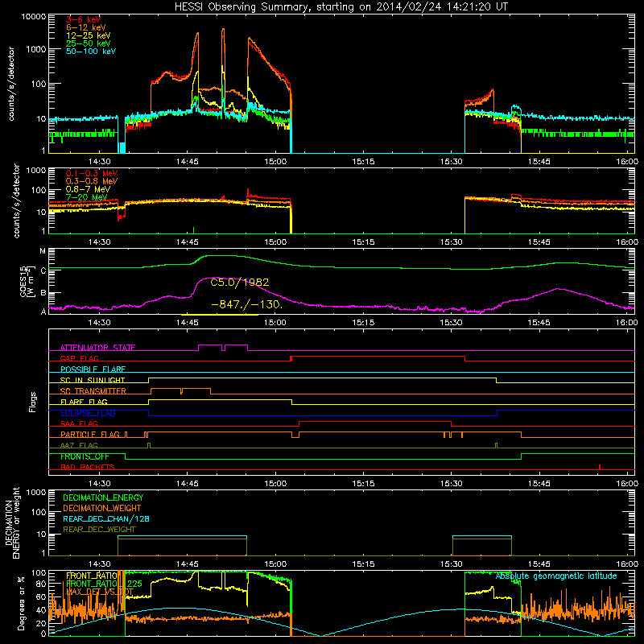Select the yellow FRONT_RATIO legend label
Viewport: 644px width, 644px height.
92,576
